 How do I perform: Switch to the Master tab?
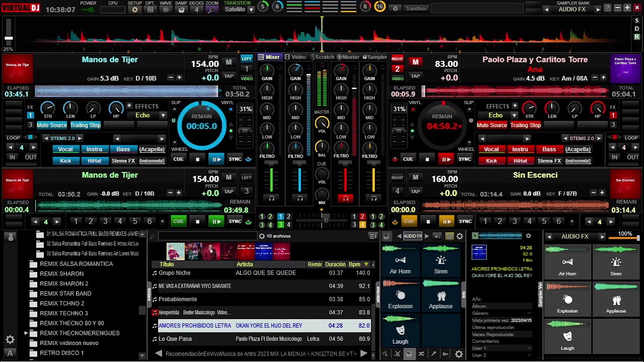[x=348, y=57]
